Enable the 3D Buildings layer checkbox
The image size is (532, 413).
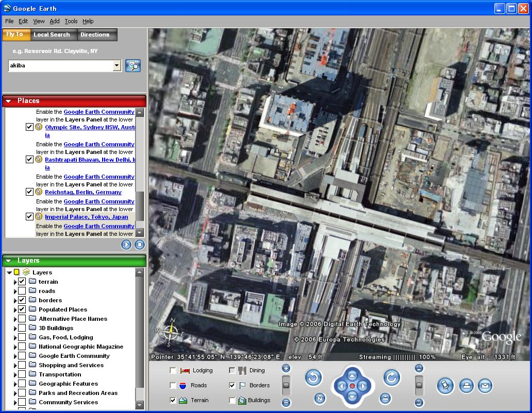(x=22, y=328)
